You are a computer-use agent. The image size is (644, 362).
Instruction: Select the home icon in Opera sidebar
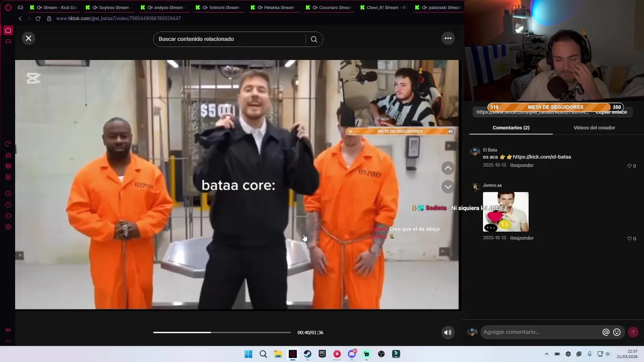tap(8, 30)
